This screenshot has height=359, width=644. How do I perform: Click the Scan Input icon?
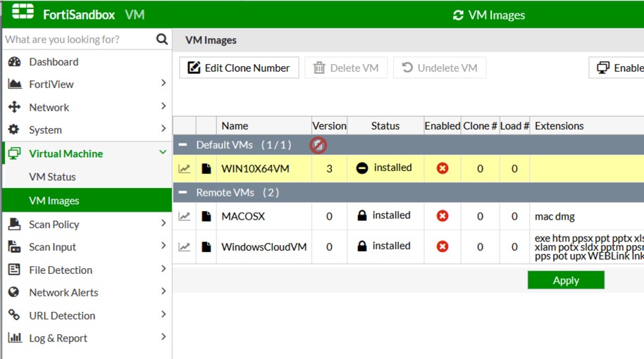pyautogui.click(x=14, y=246)
